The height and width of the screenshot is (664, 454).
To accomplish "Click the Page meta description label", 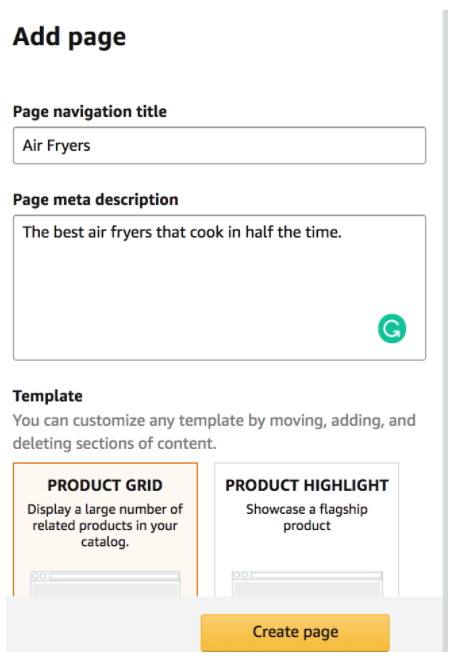I will coord(96,200).
